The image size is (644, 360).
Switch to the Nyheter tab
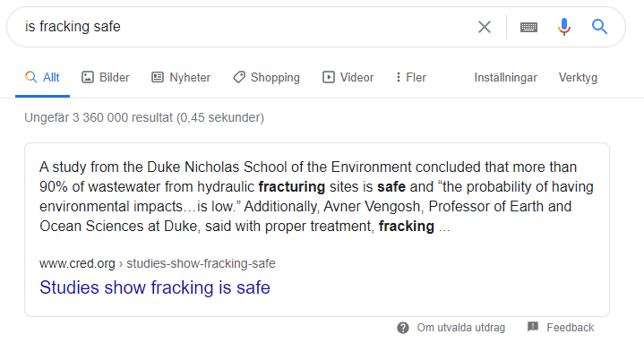click(190, 78)
